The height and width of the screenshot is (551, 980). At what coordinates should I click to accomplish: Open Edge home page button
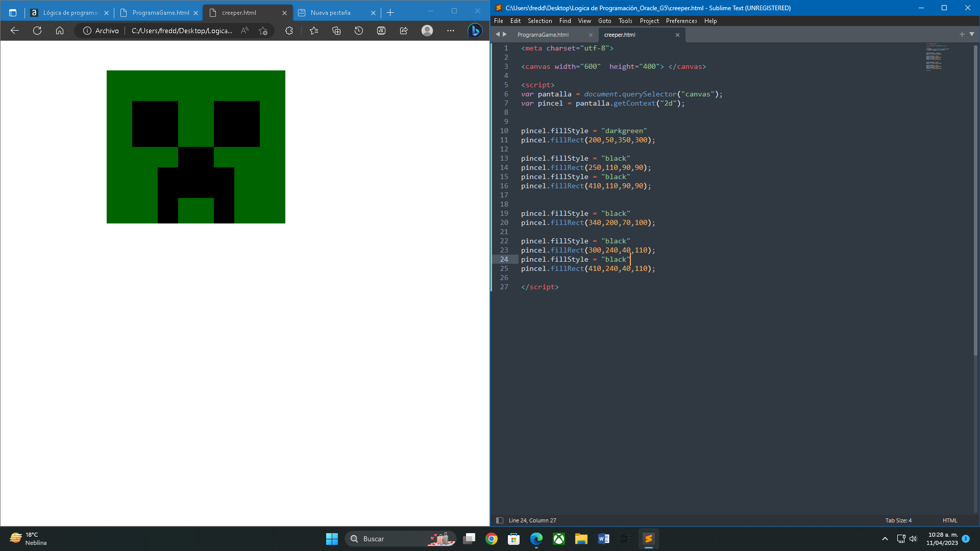[60, 31]
